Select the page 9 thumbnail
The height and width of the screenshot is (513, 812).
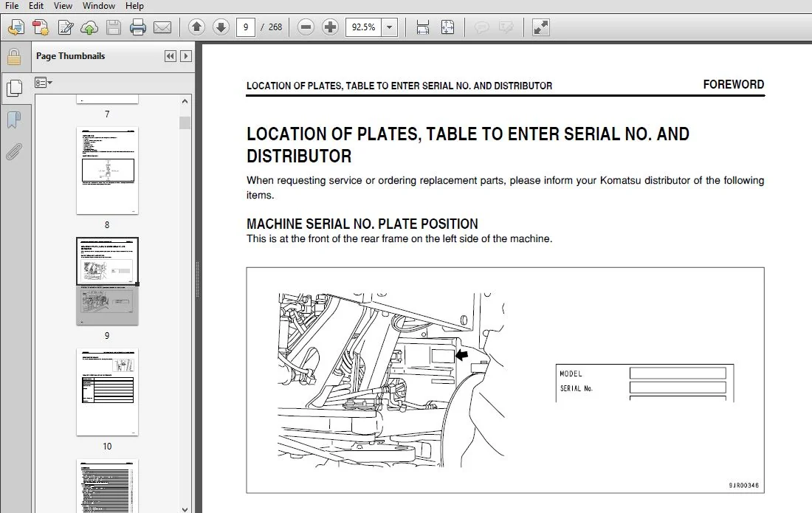click(x=107, y=281)
